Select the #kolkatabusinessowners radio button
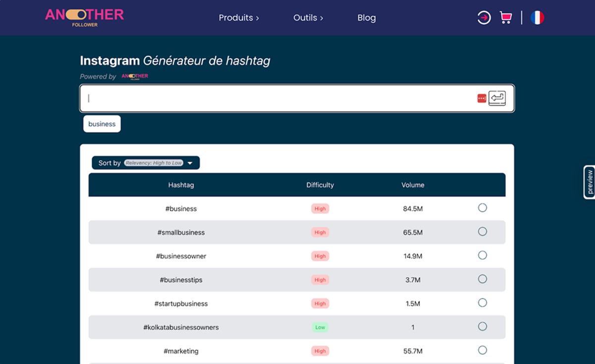 482,326
